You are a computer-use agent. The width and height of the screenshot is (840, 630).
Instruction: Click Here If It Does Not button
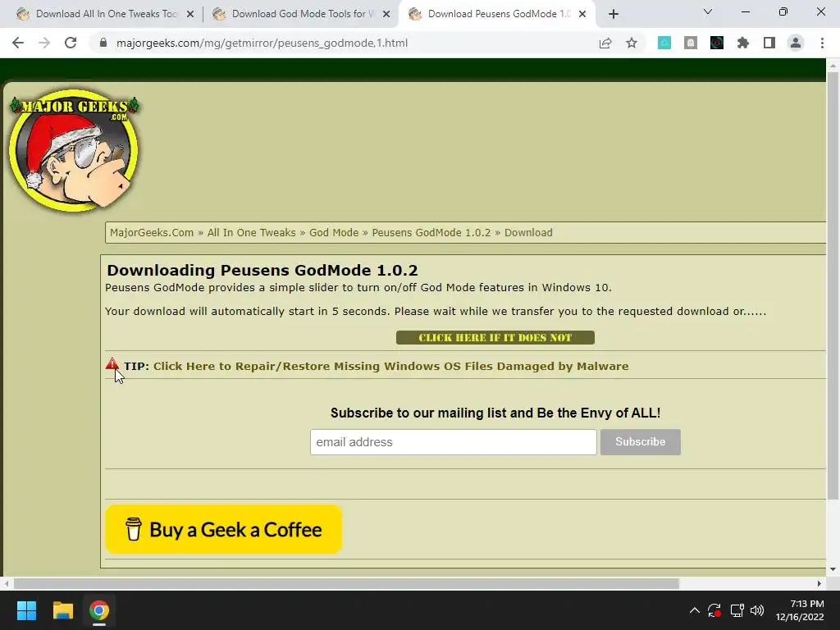click(495, 337)
